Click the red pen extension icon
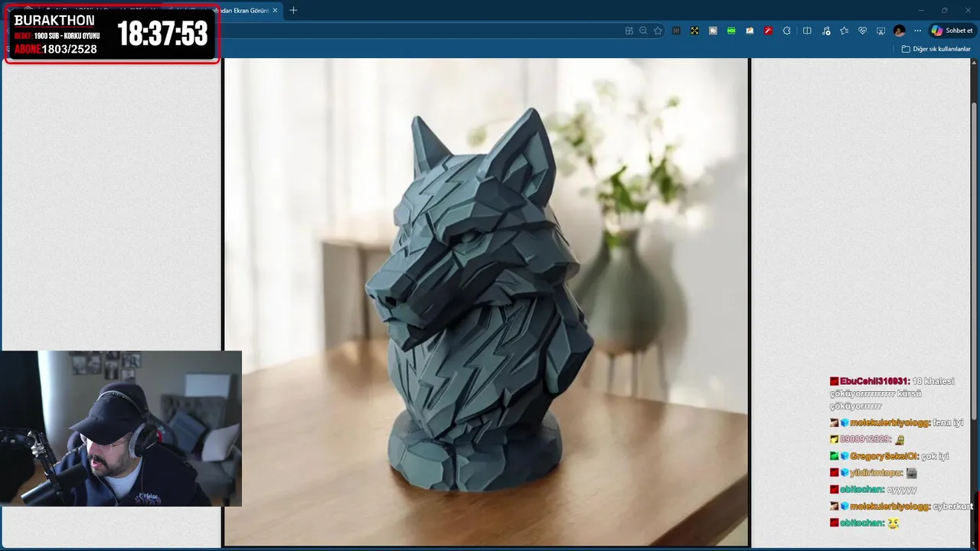 [768, 31]
